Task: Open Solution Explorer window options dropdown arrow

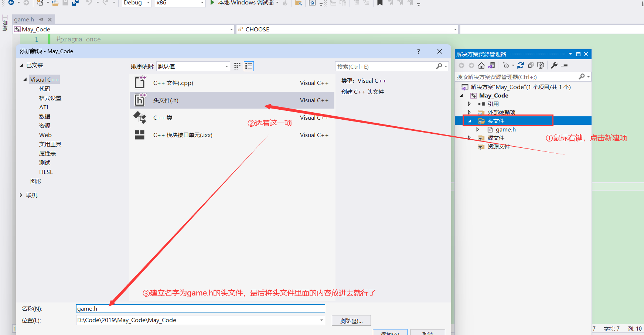Action: [570, 54]
